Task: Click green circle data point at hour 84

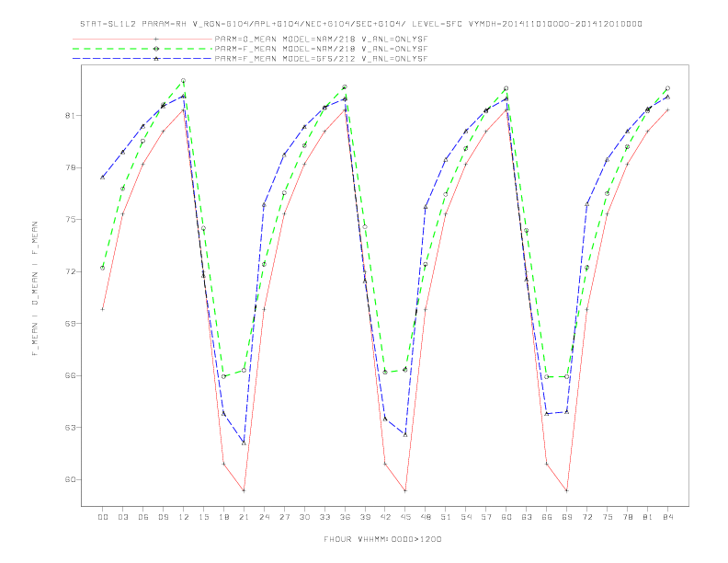Action: (x=667, y=88)
